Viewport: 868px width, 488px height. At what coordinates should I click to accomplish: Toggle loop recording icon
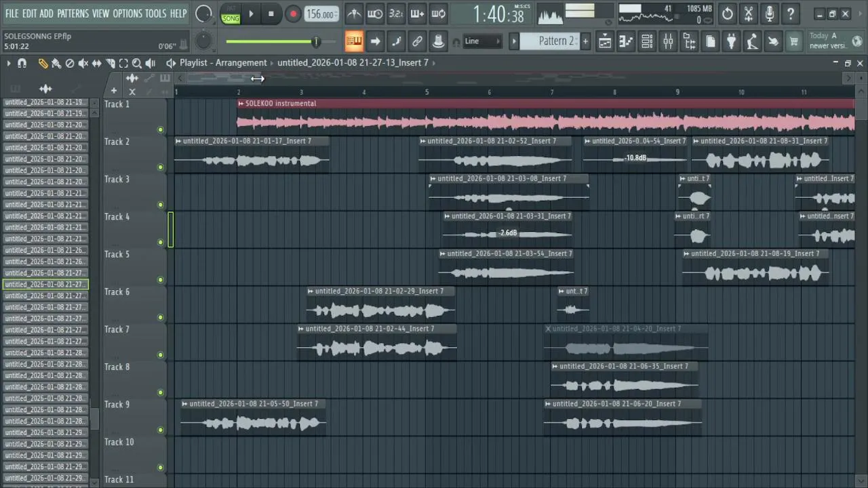coord(439,14)
